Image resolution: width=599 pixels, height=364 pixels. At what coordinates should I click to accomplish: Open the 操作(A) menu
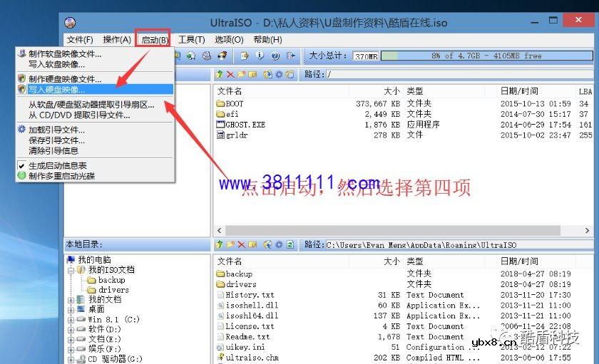[x=117, y=40]
